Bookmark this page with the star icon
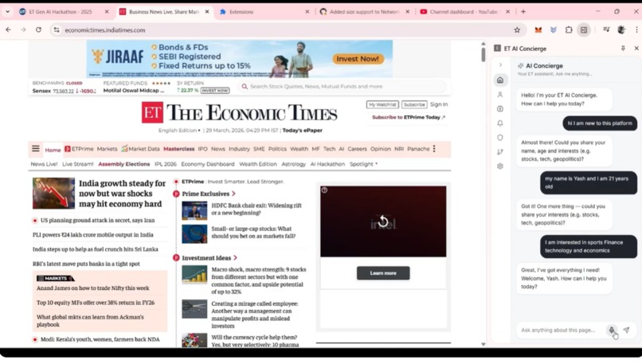The width and height of the screenshot is (642, 364). (x=517, y=30)
